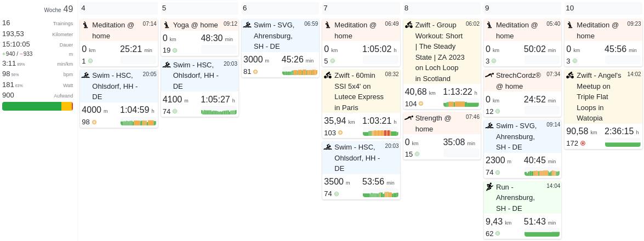Click the weekly effort progress bar
644x241 pixels.
tap(37, 106)
